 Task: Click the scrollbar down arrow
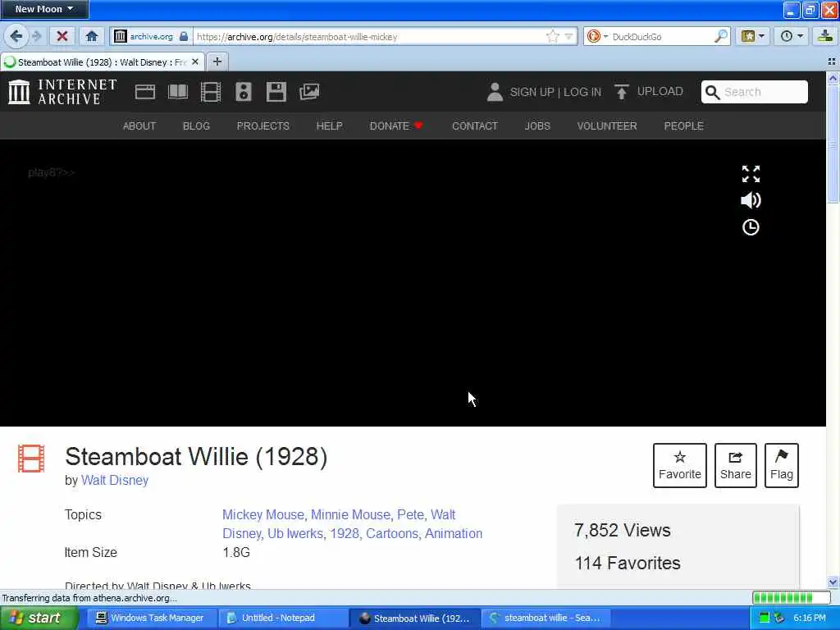click(833, 582)
